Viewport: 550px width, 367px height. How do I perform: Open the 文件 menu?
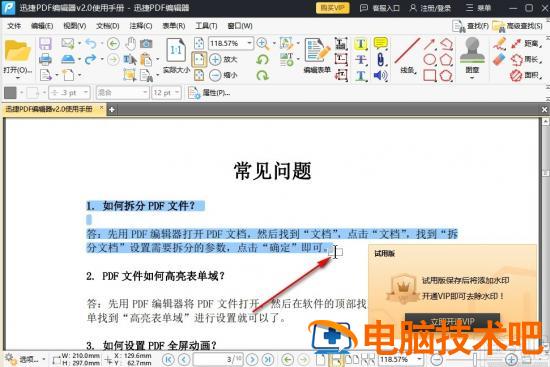pyautogui.click(x=14, y=26)
